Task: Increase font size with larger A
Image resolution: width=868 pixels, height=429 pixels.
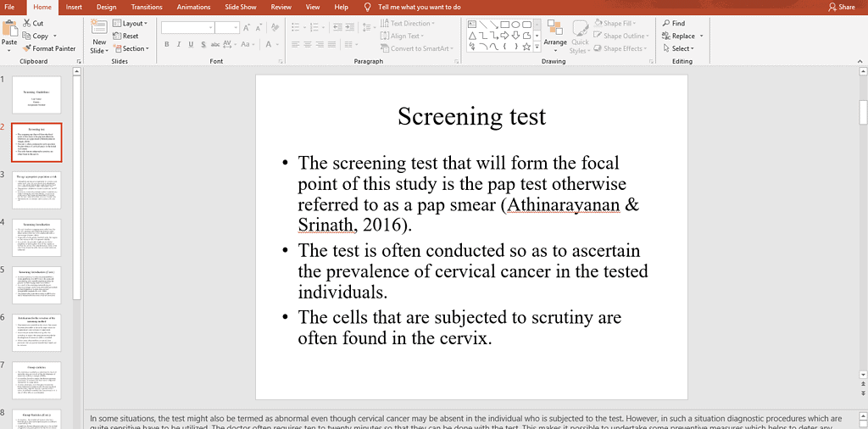Action: 247,28
